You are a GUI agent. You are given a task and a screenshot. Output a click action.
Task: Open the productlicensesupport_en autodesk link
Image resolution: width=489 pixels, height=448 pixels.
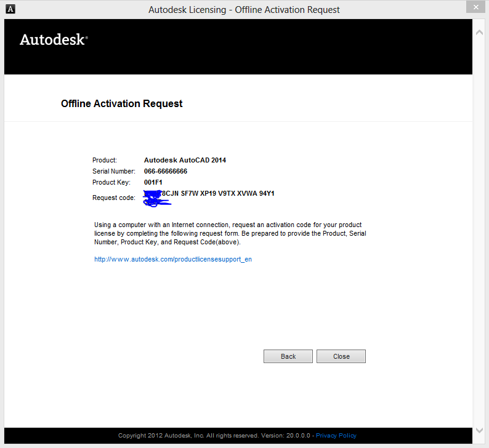[x=173, y=259]
